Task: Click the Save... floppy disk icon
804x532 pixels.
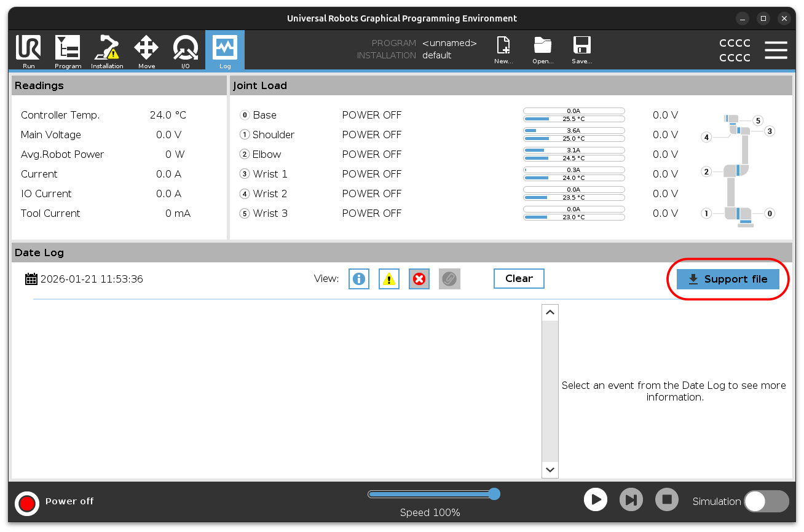Action: (x=581, y=50)
